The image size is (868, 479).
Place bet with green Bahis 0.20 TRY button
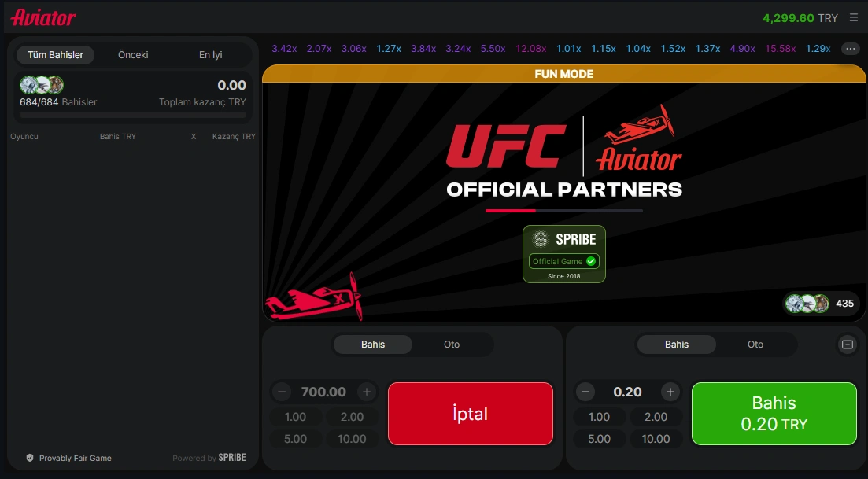tap(774, 414)
